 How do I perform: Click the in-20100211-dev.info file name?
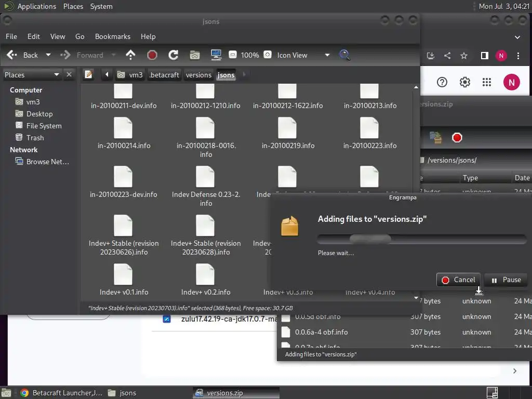124,105
